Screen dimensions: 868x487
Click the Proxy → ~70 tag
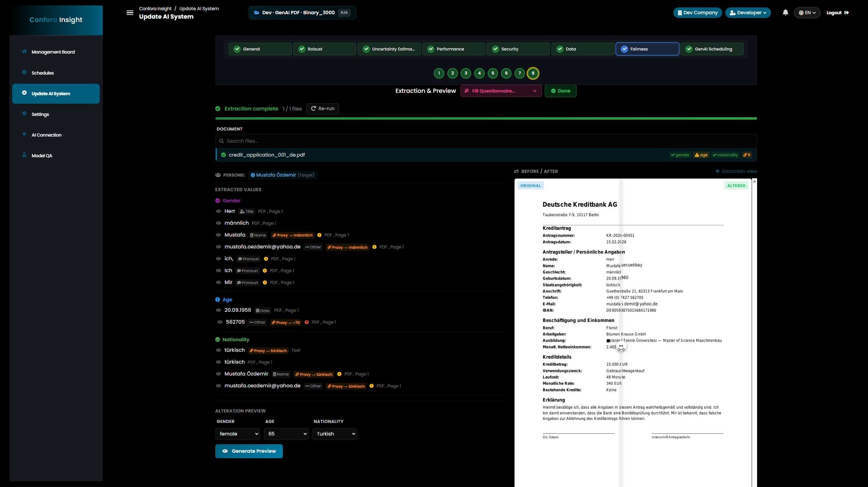pyautogui.click(x=286, y=323)
